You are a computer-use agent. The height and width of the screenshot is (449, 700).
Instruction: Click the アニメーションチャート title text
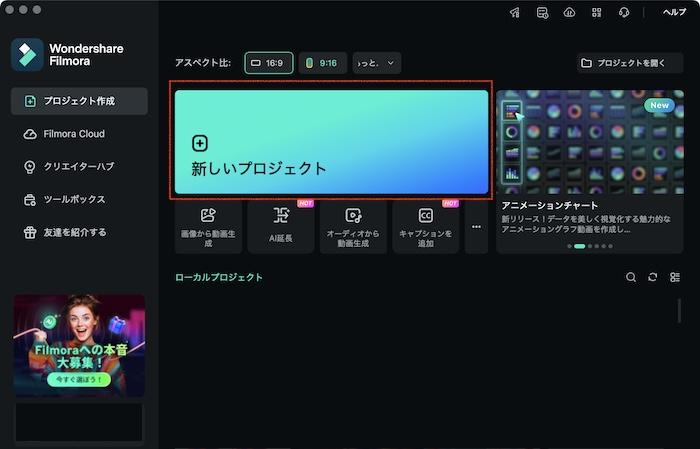click(x=550, y=205)
